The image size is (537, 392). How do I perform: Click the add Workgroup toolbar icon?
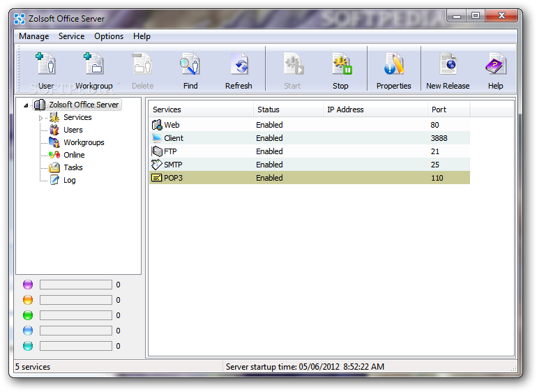point(94,63)
